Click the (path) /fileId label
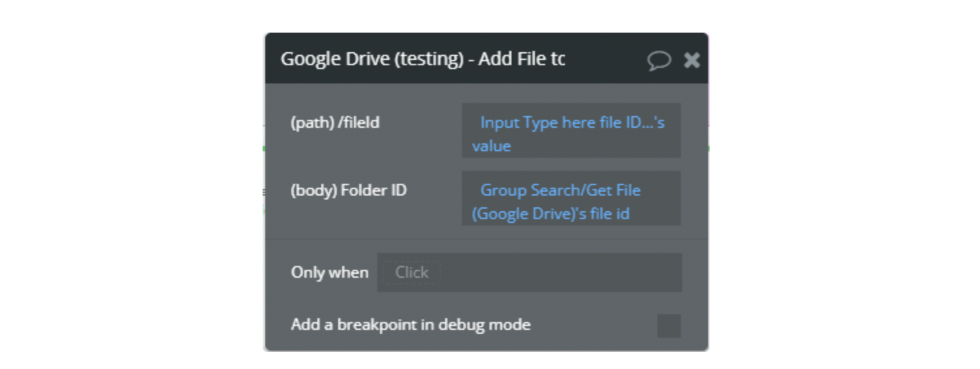This screenshot has width=980, height=369. point(335,123)
